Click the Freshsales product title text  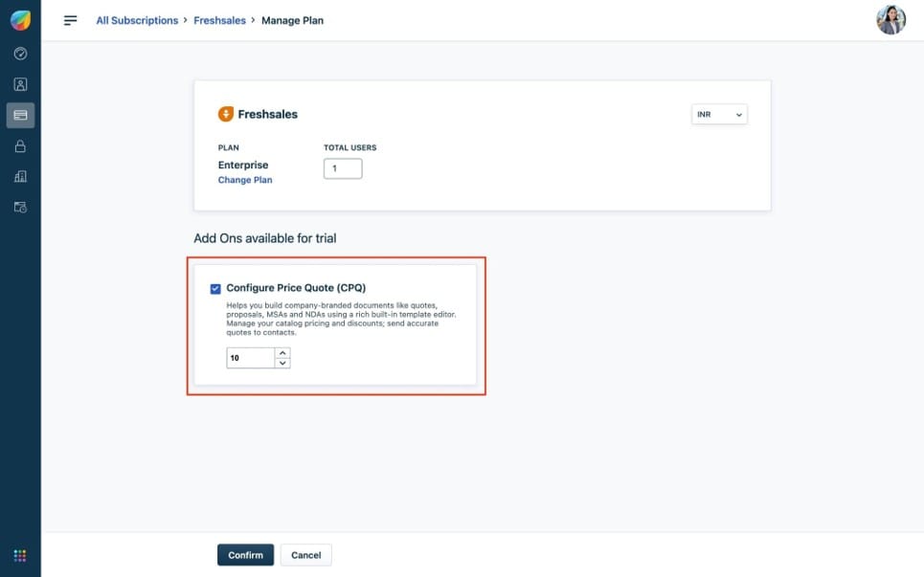point(267,114)
